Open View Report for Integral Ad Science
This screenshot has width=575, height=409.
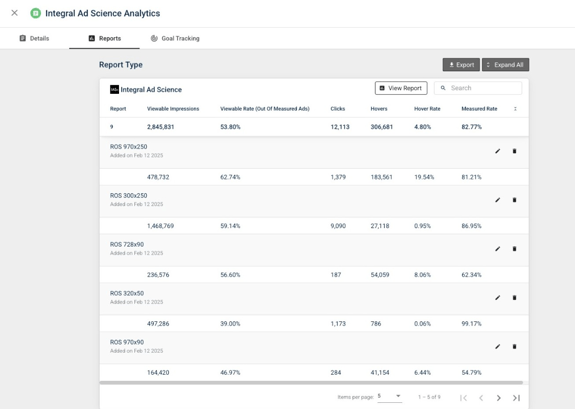(x=401, y=88)
